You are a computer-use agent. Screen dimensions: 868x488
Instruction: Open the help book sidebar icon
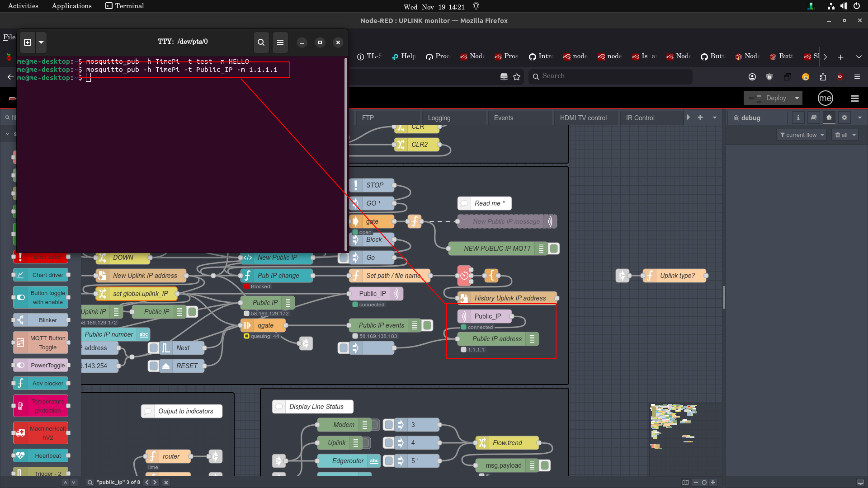coord(813,117)
